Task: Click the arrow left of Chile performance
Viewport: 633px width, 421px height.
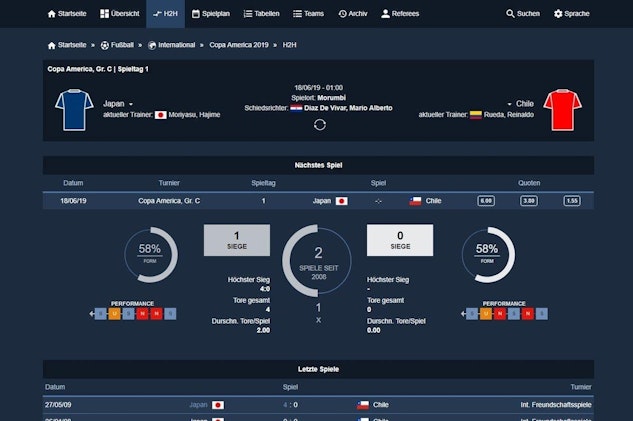Action: pyautogui.click(x=463, y=314)
